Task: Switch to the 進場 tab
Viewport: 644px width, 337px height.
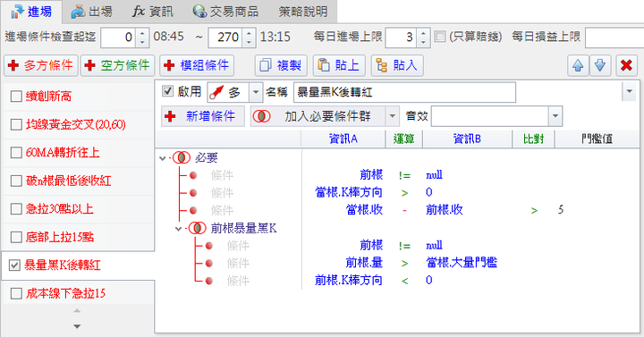Action: (x=31, y=12)
